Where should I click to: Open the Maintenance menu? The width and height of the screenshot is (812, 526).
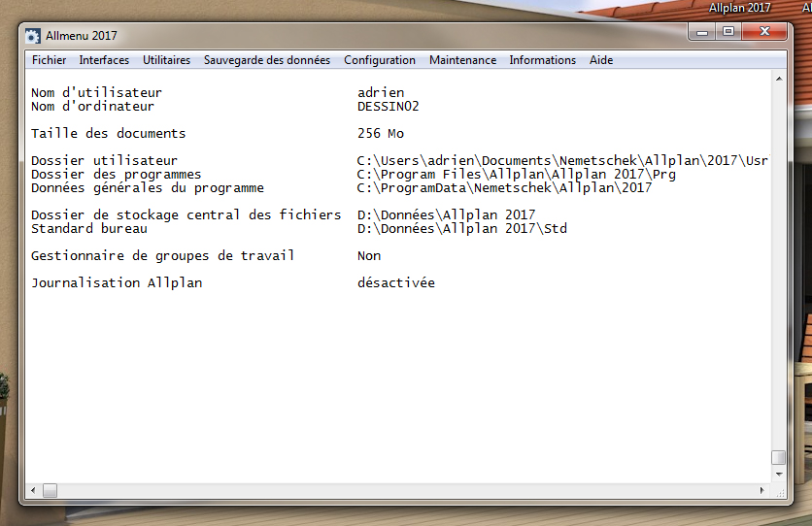[462, 60]
